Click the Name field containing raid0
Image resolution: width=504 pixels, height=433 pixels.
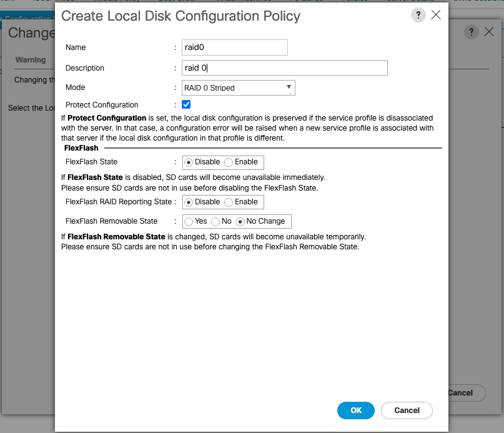234,47
